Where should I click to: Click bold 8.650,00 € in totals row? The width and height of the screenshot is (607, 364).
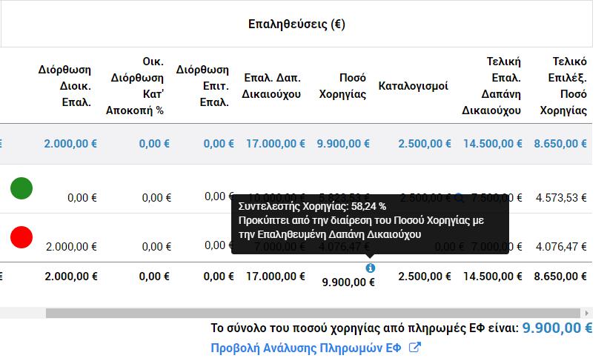560,277
